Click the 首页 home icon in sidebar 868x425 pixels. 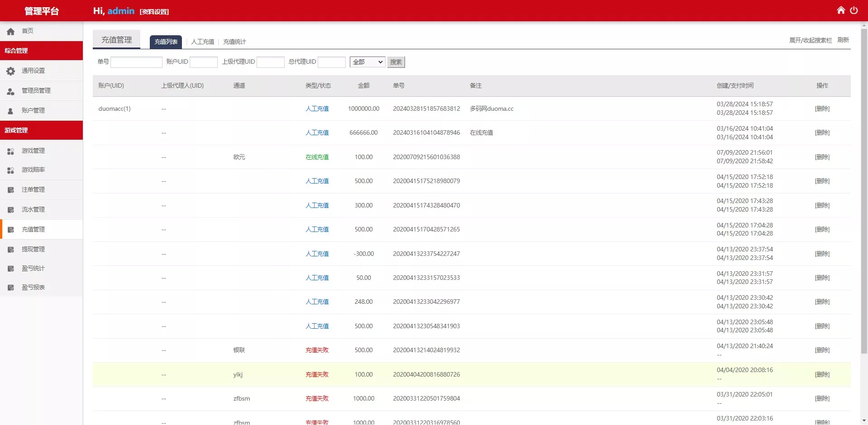pyautogui.click(x=10, y=31)
